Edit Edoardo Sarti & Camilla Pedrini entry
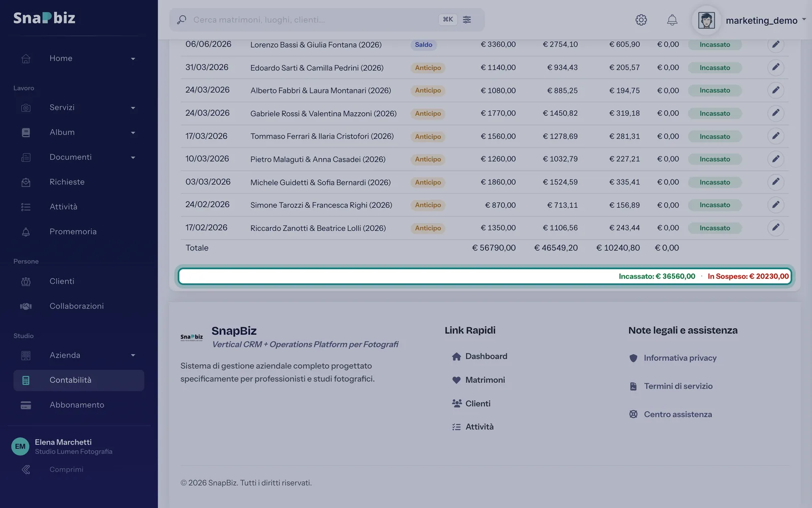The image size is (812, 508). pos(775,67)
